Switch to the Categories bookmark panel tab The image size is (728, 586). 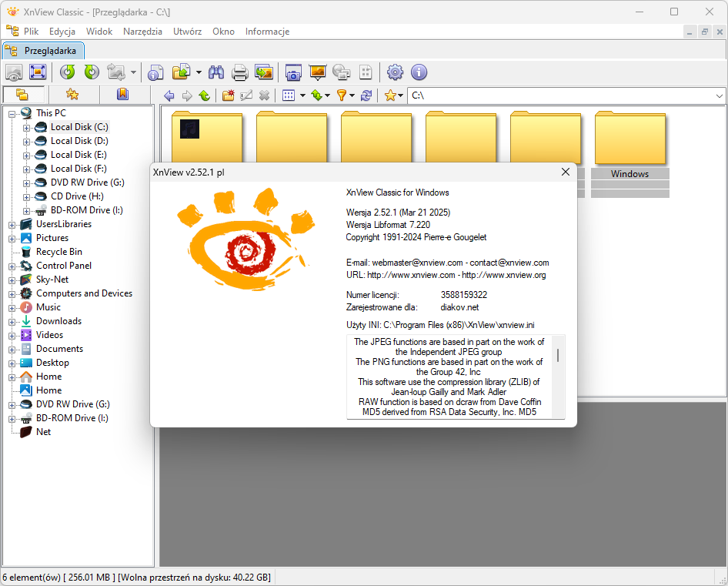(x=122, y=95)
